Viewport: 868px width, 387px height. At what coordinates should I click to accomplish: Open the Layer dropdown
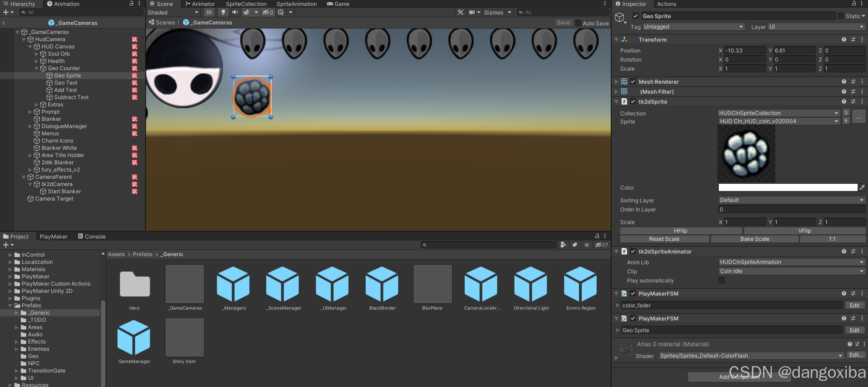816,27
